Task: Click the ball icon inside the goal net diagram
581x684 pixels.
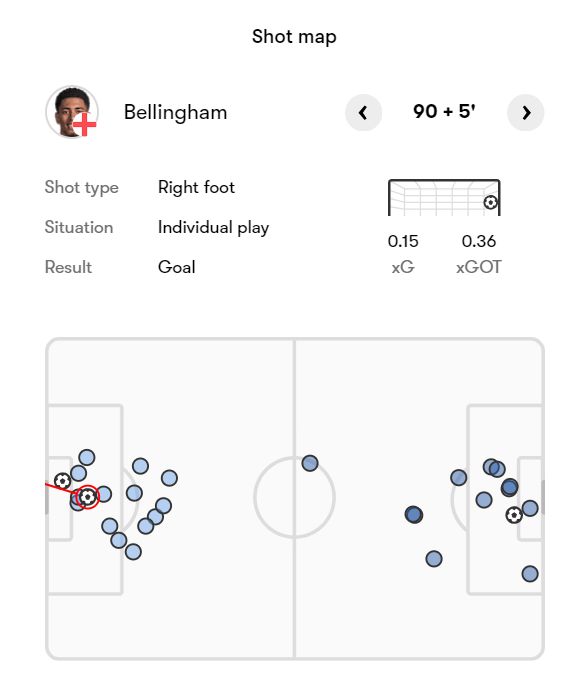Action: [490, 202]
